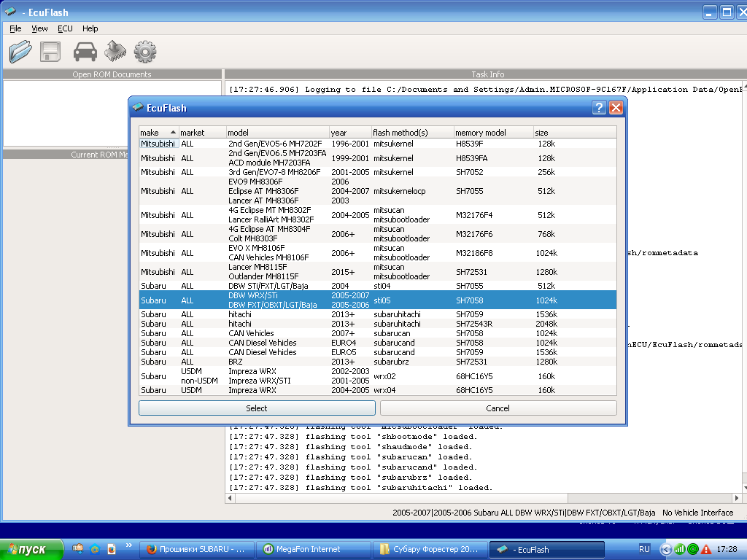The image size is (747, 560).
Task: Expand the quick launch overflow chevron
Action: 129,545
